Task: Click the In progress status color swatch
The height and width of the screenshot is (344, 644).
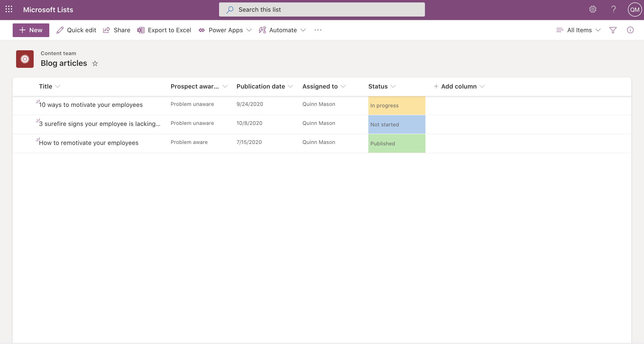Action: 397,105
